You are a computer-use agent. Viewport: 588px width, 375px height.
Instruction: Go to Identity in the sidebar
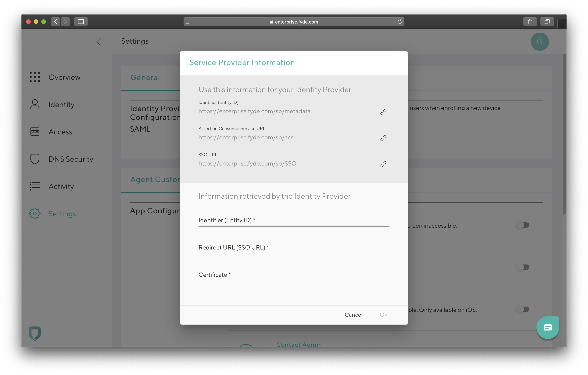tap(61, 105)
